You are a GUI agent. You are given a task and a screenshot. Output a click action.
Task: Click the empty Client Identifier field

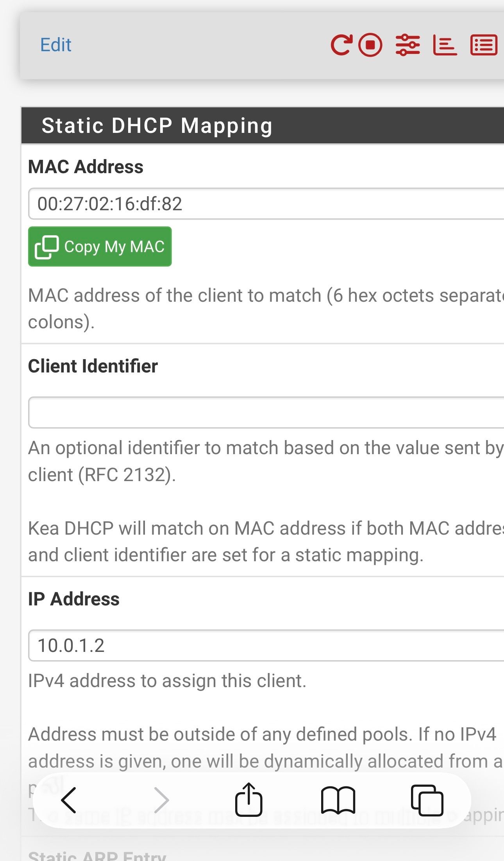point(266,412)
